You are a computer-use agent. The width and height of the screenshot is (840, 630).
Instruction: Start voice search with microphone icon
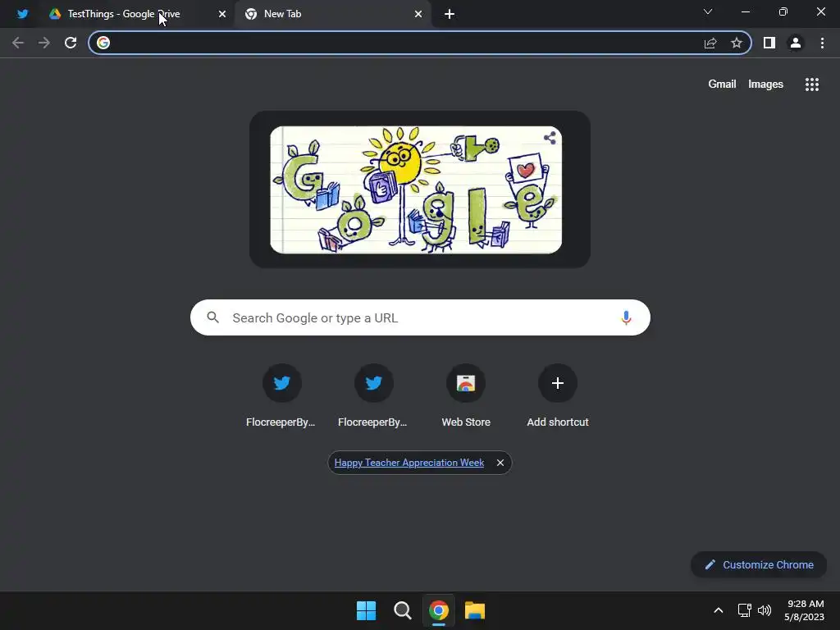pos(626,317)
